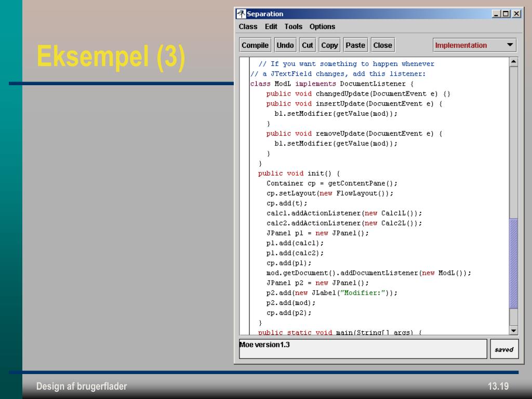Minimize the Separation window
The image size is (532, 399).
496,14
